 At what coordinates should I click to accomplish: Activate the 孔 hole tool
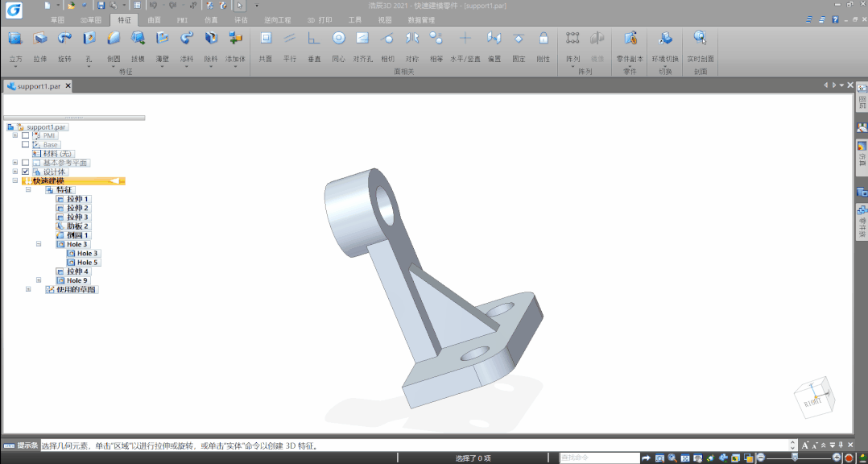click(x=89, y=45)
